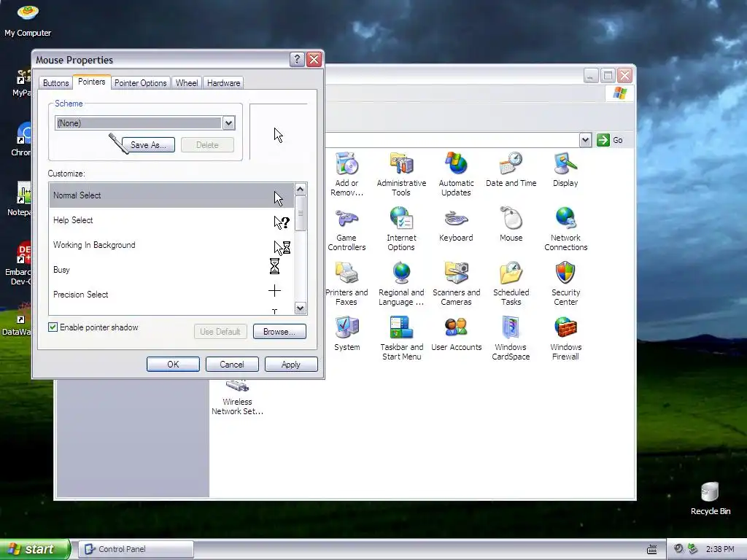Confirm with the OK button
The image size is (747, 560).
pos(173,365)
